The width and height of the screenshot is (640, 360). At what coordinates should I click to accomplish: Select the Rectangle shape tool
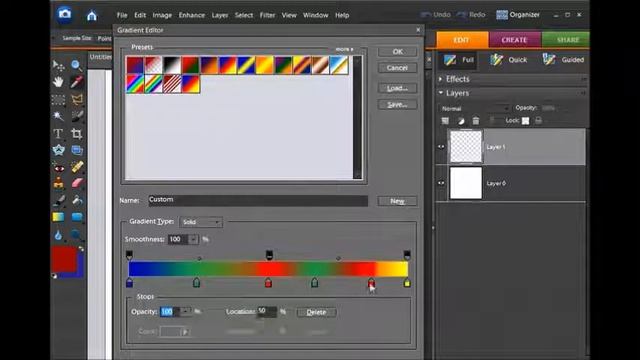tap(76, 217)
